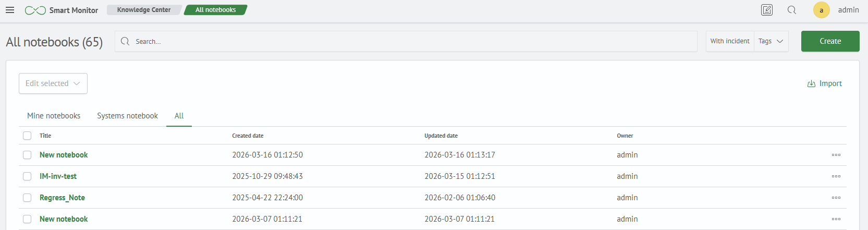Click created date 2025-04-22 22:24:00
This screenshot has height=230, width=868.
pos(267,198)
